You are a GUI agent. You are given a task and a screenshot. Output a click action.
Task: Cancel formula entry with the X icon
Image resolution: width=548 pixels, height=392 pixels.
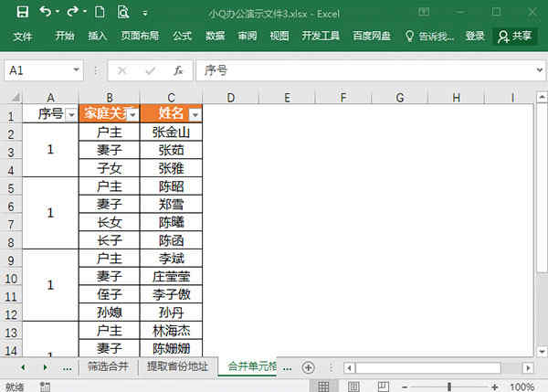(121, 71)
